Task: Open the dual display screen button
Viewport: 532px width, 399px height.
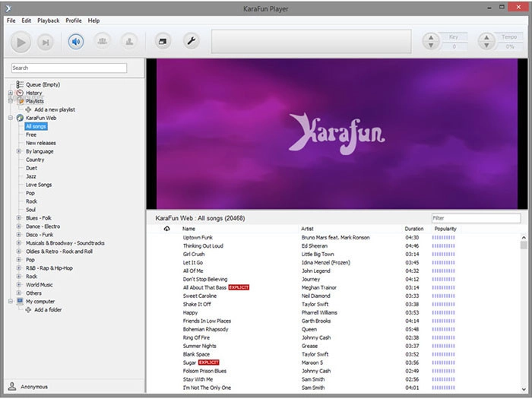Action: [163, 42]
